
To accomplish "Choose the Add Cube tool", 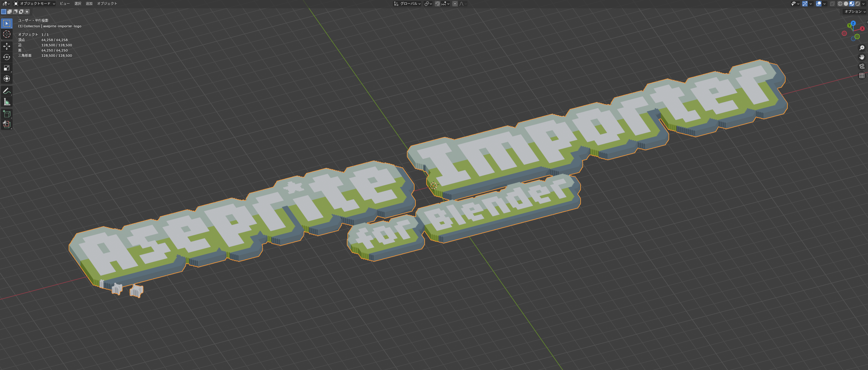I will pyautogui.click(x=6, y=114).
